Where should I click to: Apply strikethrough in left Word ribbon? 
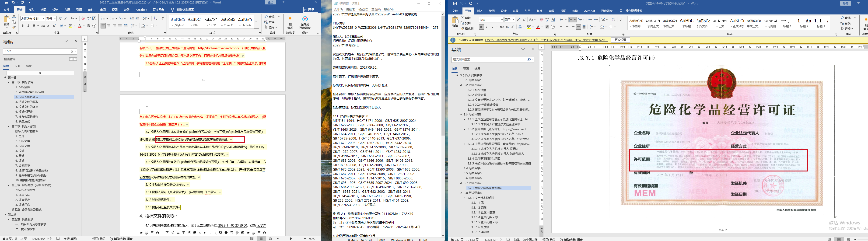coord(43,26)
